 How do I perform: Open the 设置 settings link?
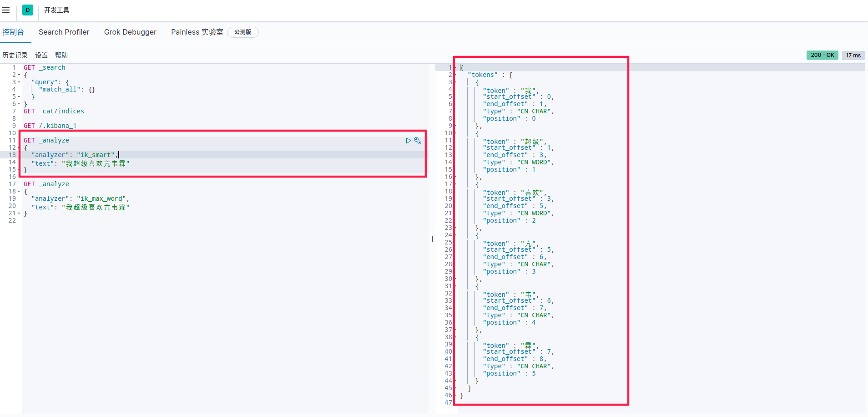41,55
